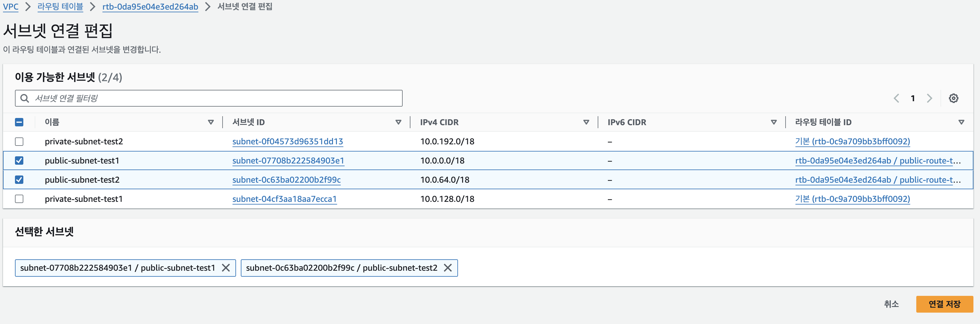Navigate to 라우팅 테이블 breadcrumb
The width and height of the screenshot is (980, 324).
coord(60,7)
